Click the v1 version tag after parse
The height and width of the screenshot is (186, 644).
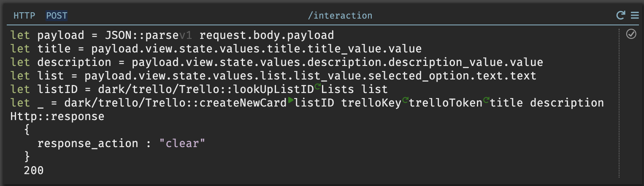click(186, 35)
